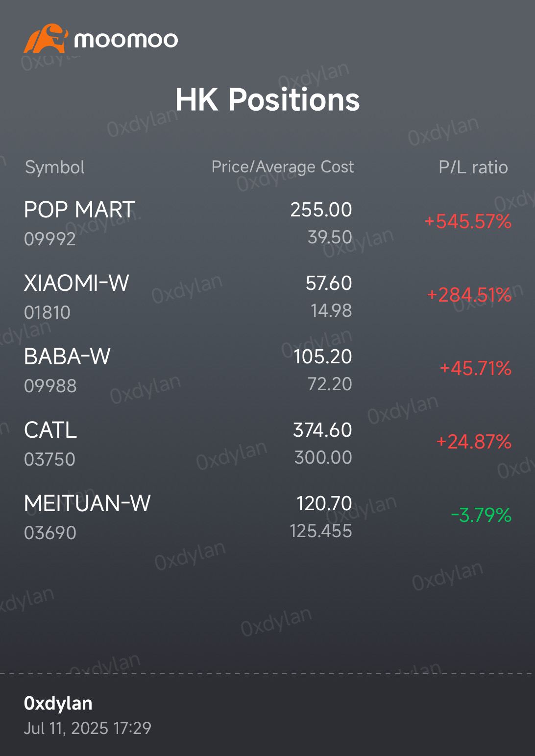
Task: Click the 0xdylan username in footer
Action: click(58, 703)
